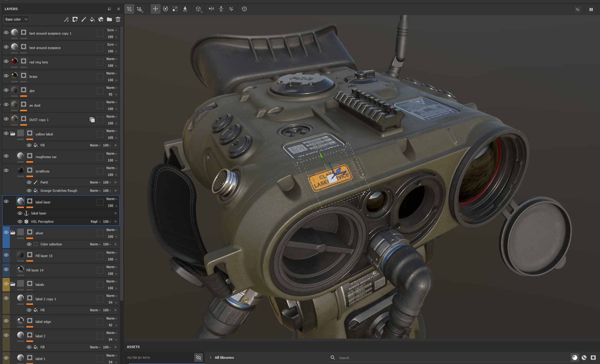
Task: Add a new paint layer
Action: point(84,19)
